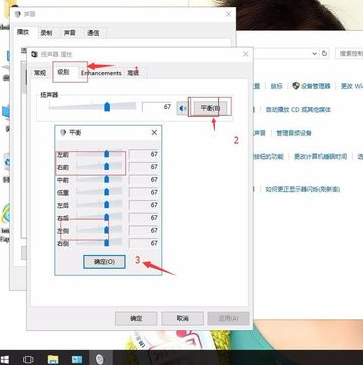Close the 扬声器 属性 window
This screenshot has height=367, width=363.
coord(246,54)
